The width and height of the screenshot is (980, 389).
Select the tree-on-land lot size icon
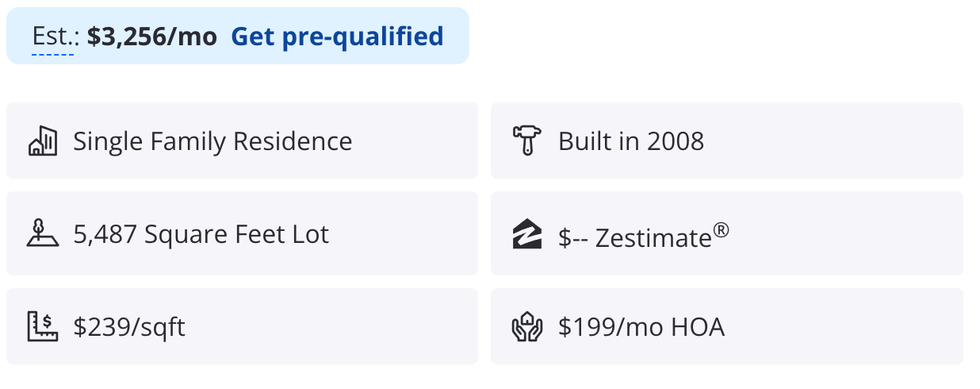pyautogui.click(x=43, y=233)
